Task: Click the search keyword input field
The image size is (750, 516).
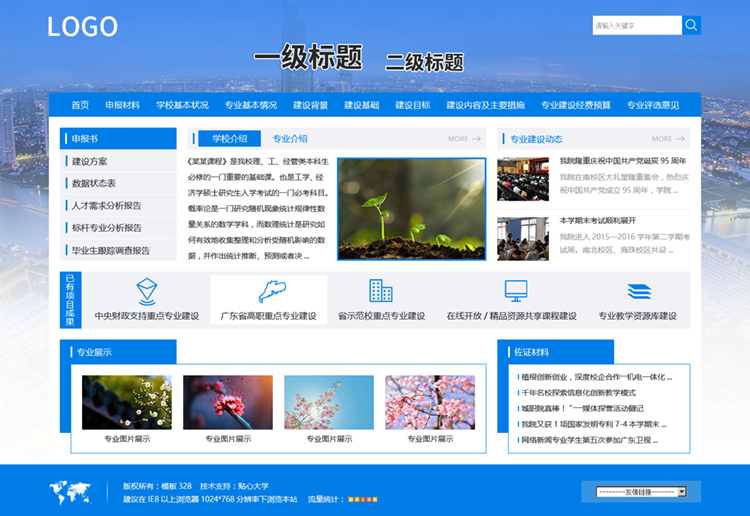Action: 636,26
